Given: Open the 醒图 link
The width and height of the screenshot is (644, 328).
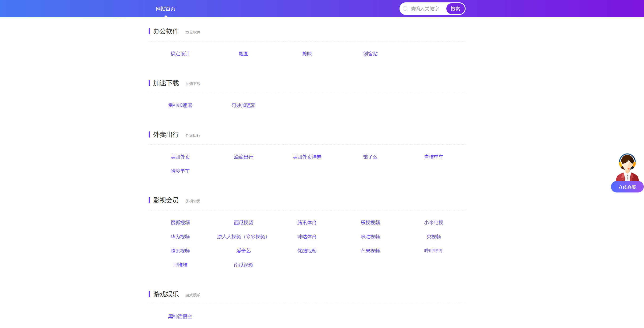Looking at the screenshot, I should pyautogui.click(x=243, y=53).
